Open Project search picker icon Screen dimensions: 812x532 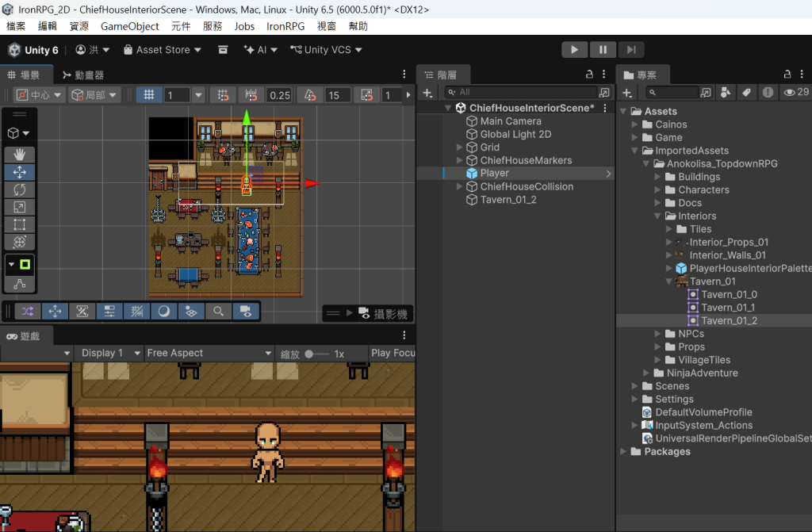(705, 93)
